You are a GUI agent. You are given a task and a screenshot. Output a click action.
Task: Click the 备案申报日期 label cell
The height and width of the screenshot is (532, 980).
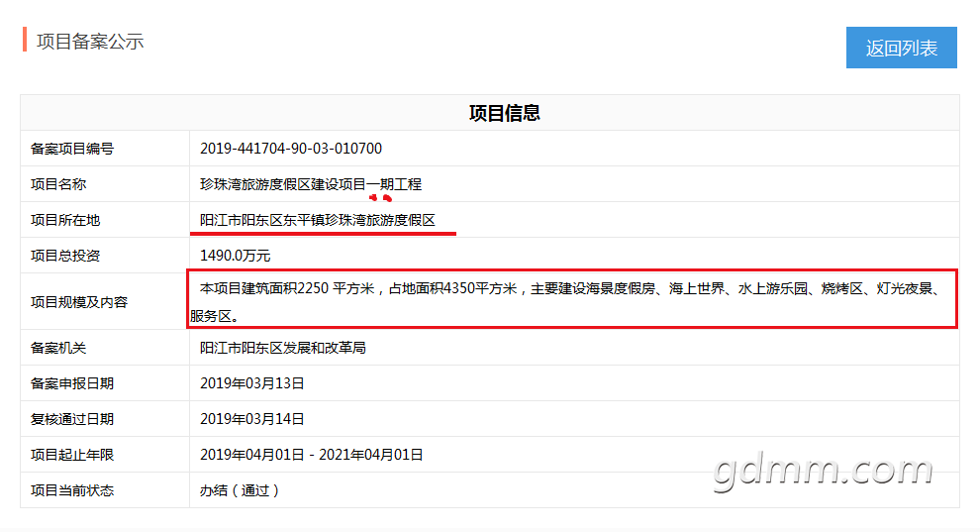point(105,383)
